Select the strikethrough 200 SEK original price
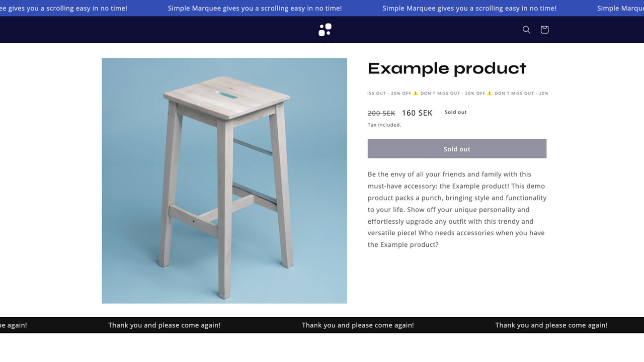This screenshot has width=644, height=362. (381, 113)
